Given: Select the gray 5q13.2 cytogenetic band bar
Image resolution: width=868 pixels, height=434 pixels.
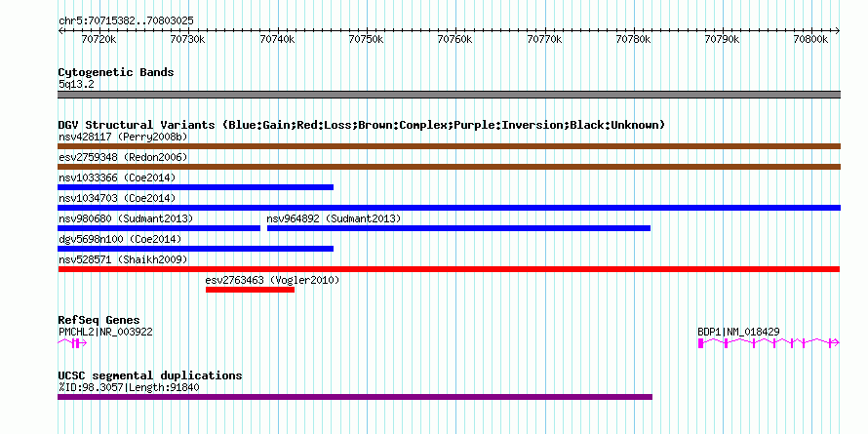Looking at the screenshot, I should pyautogui.click(x=449, y=95).
